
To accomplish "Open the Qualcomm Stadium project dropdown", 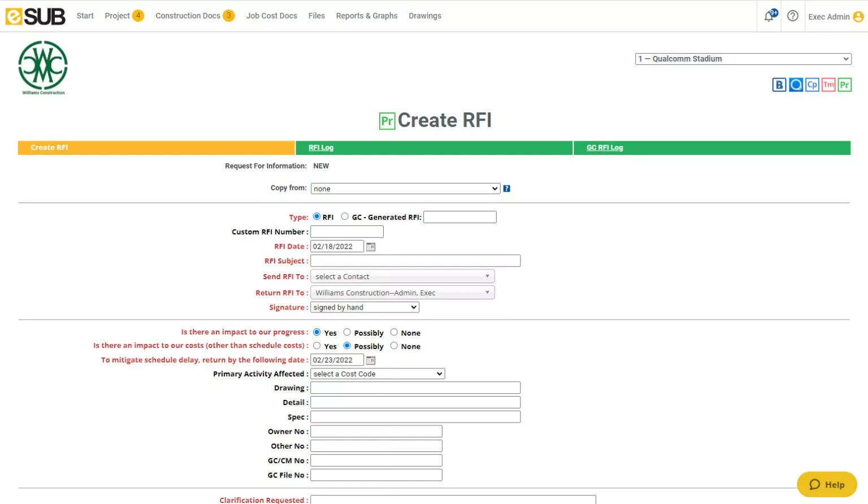I will click(743, 59).
